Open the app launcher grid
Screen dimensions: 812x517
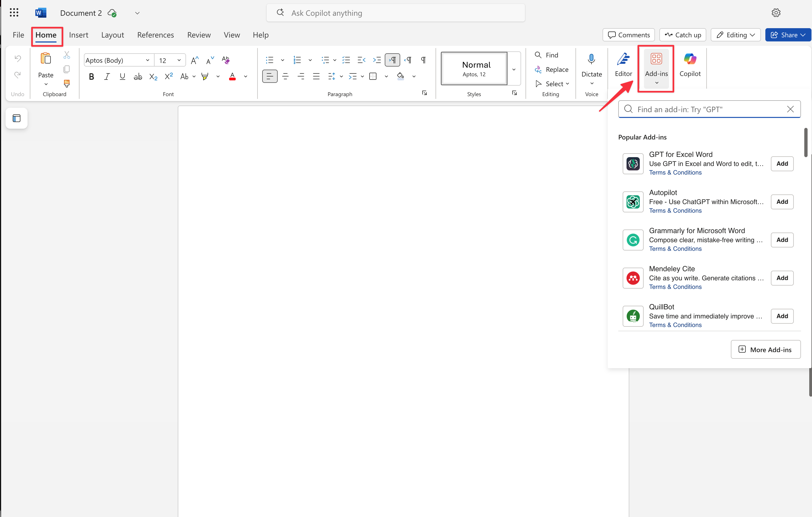coord(14,13)
